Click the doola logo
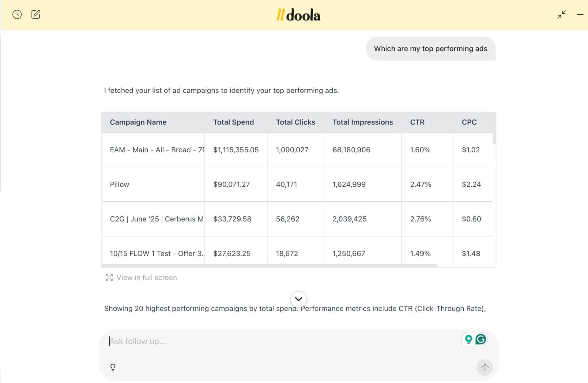Screen dimensions: 588x383 298,15
